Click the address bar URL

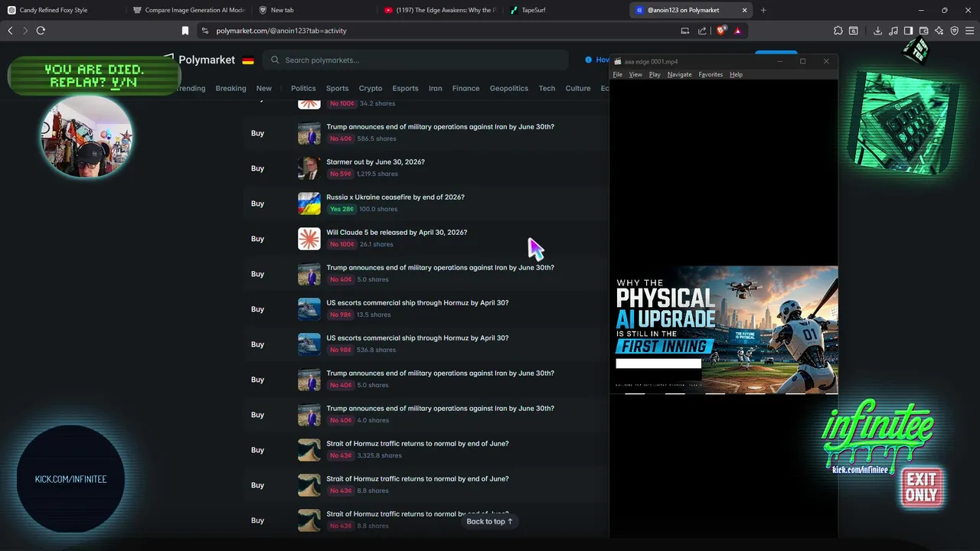281,31
